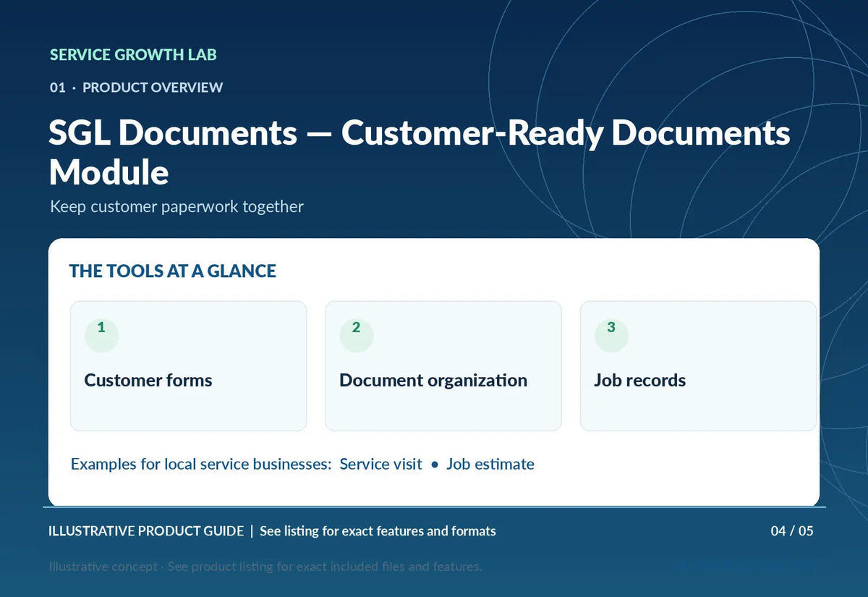This screenshot has width=868, height=597.
Task: Click the number 1 badge on Customer forms
Action: coord(102,336)
